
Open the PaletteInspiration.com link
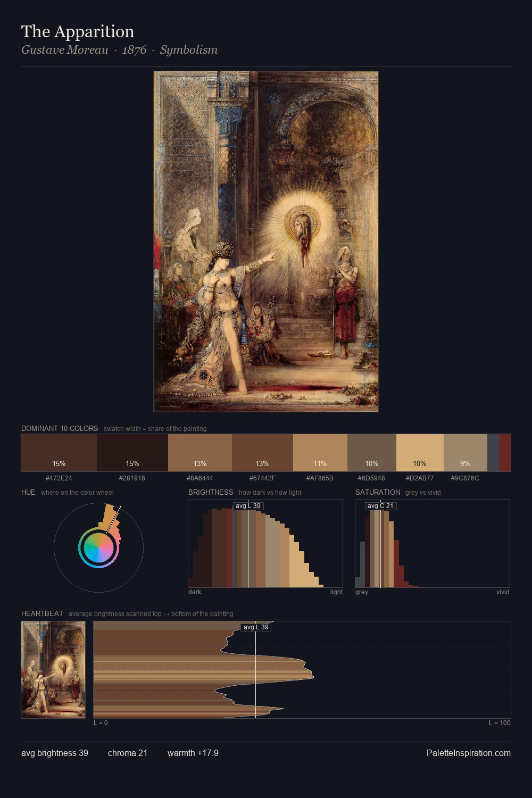point(469,753)
